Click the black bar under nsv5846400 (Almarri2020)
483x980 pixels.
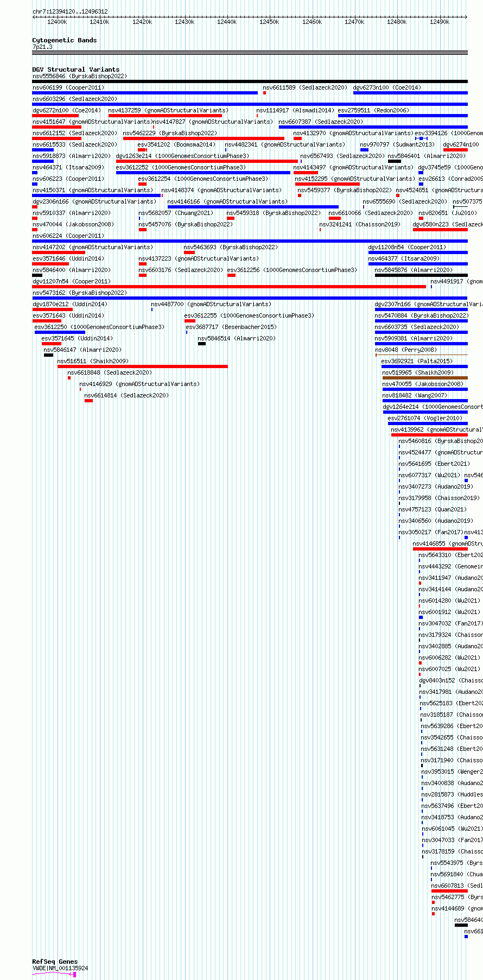click(x=37, y=275)
